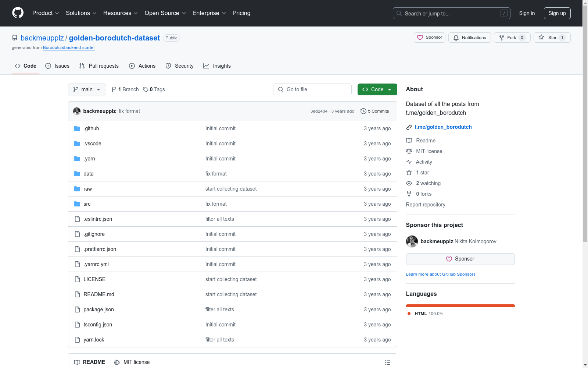Click the Report repository link
Screen dimensions: 588x368
coord(426,205)
